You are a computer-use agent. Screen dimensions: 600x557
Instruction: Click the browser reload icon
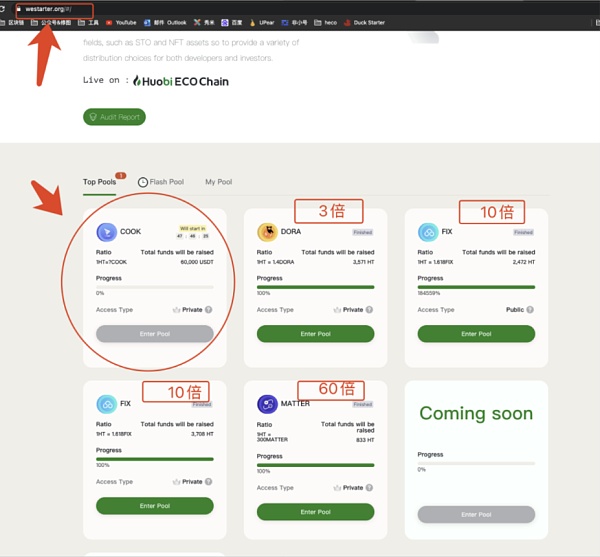(x=2, y=9)
